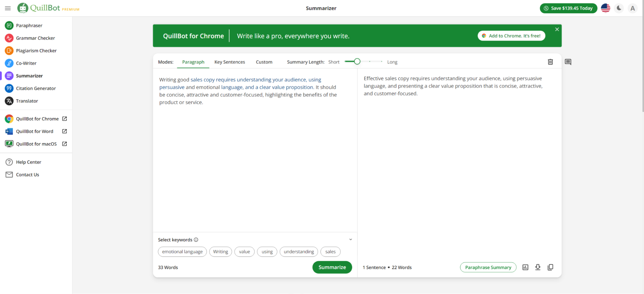Click the 1 Sentence • 22 Words count
Viewport: 644px width, 294px height.
(387, 267)
